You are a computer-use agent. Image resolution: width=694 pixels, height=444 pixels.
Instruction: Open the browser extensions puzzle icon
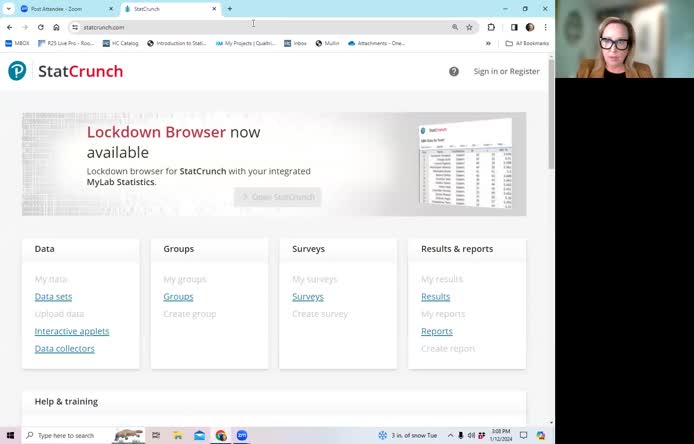(491, 27)
